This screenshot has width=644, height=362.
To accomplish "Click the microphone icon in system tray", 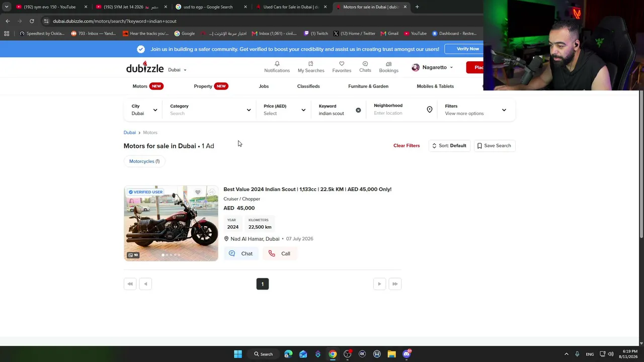I will tap(577, 354).
